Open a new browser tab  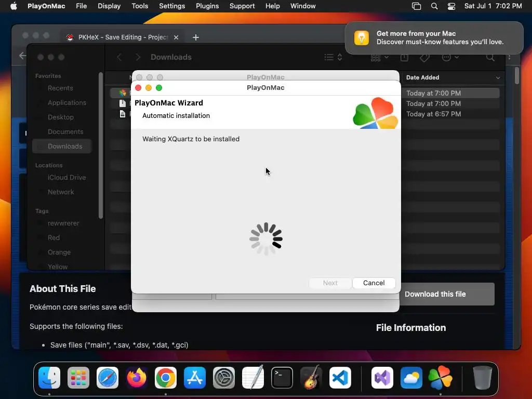(x=196, y=37)
